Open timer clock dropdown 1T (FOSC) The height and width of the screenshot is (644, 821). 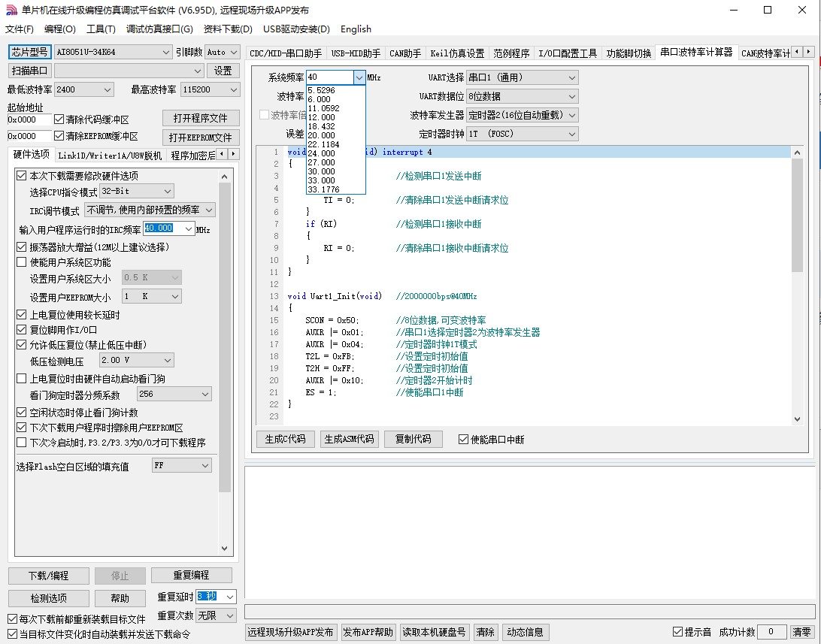click(522, 134)
